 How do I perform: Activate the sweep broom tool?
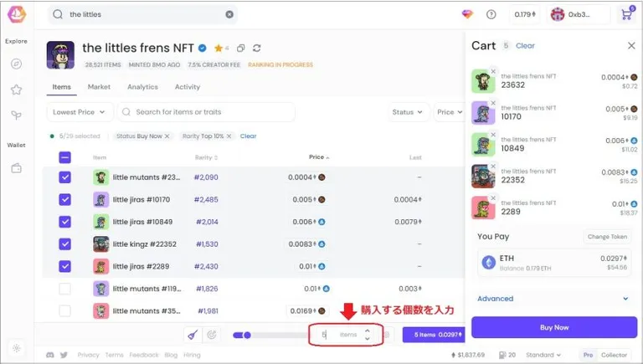tap(193, 335)
